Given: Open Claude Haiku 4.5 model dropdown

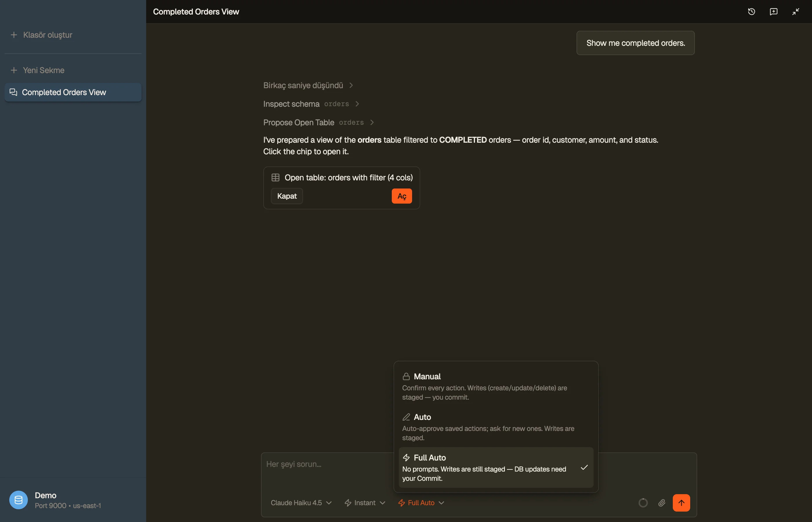Looking at the screenshot, I should point(301,503).
